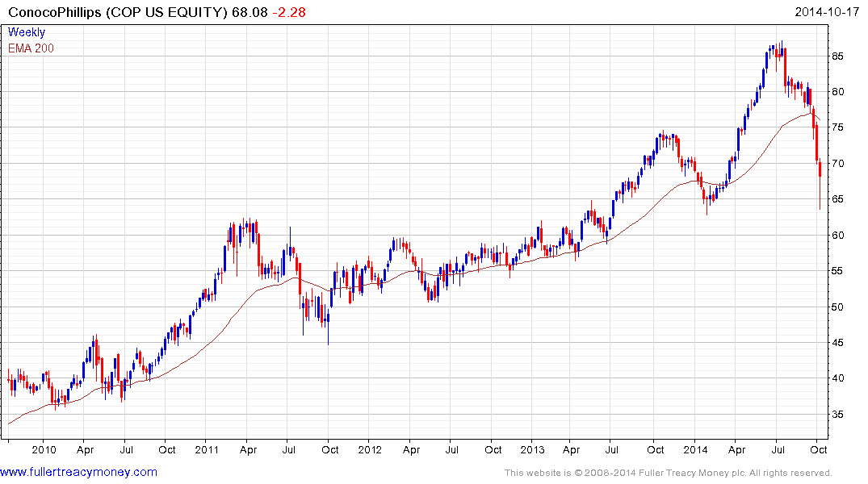
Task: Click the 2013 year label on time axis
Action: [x=533, y=449]
